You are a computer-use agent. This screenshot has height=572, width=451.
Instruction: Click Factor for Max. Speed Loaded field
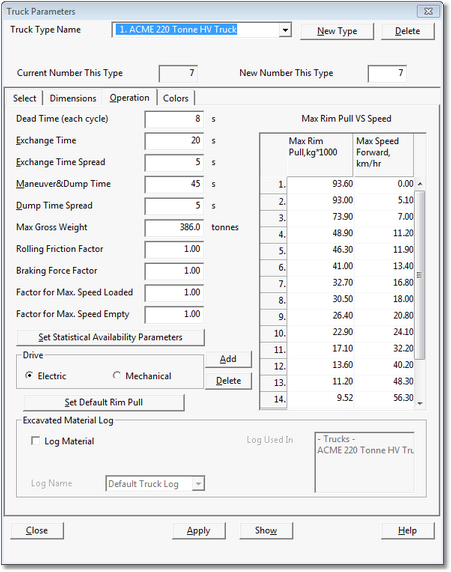click(x=174, y=293)
